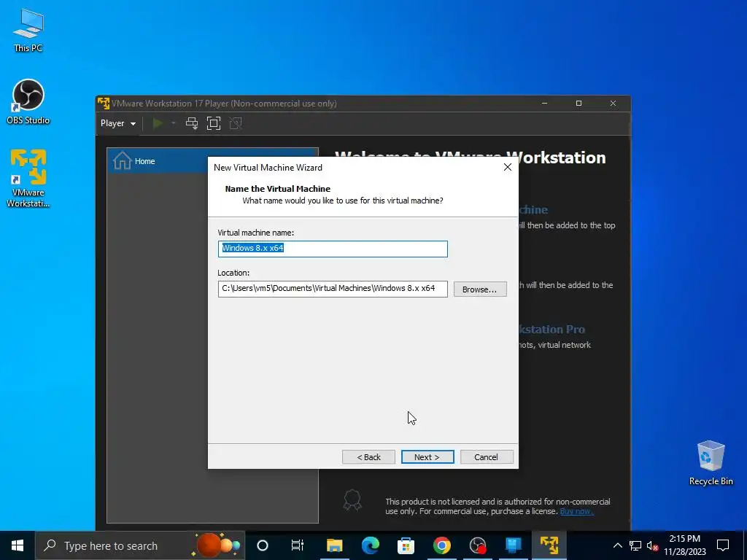This screenshot has width=747, height=560.
Task: Select OBS Studio desktop shortcut
Action: tap(28, 102)
